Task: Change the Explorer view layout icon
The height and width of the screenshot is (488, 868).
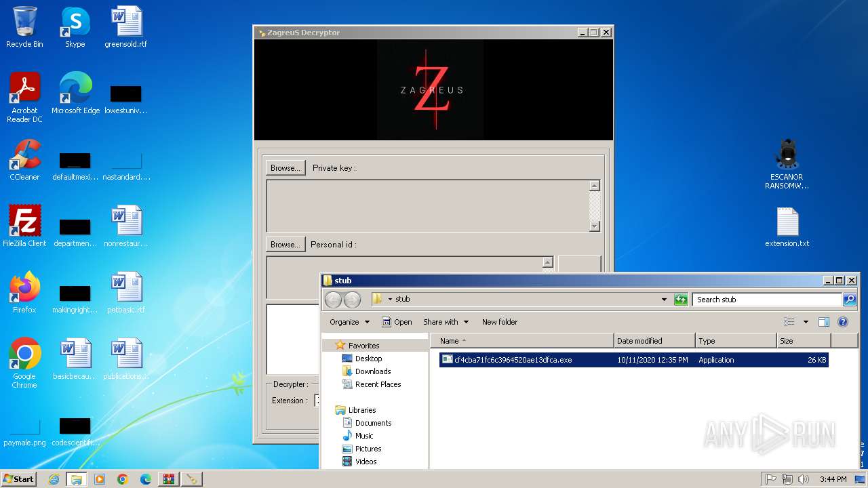Action: 789,322
